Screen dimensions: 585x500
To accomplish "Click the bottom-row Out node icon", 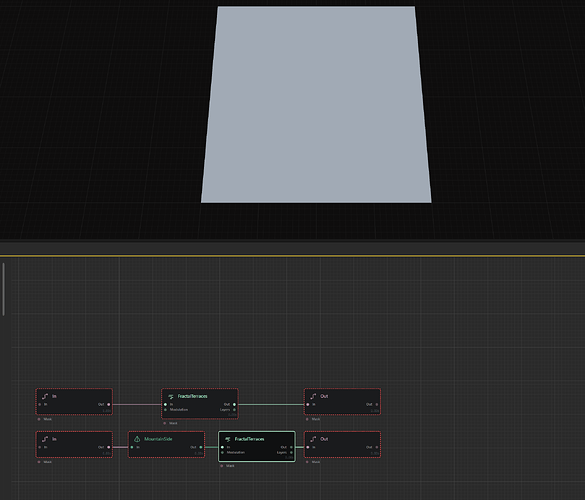I will 313,439.
